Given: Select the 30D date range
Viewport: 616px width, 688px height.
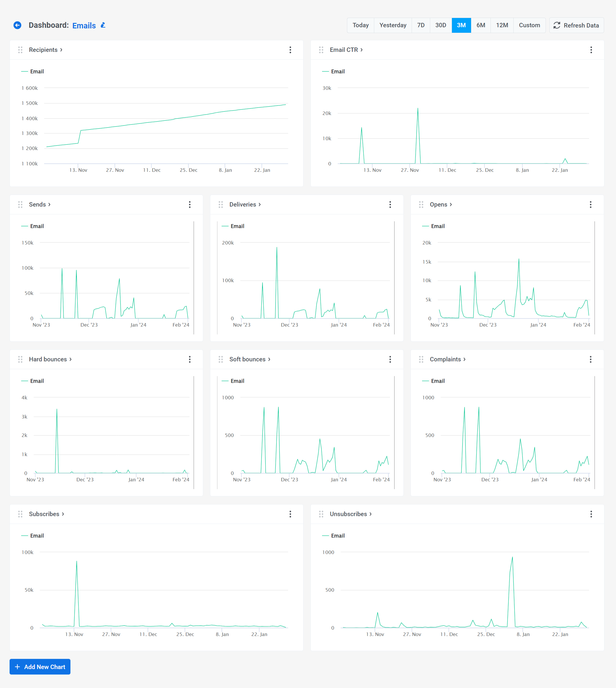Looking at the screenshot, I should click(440, 25).
